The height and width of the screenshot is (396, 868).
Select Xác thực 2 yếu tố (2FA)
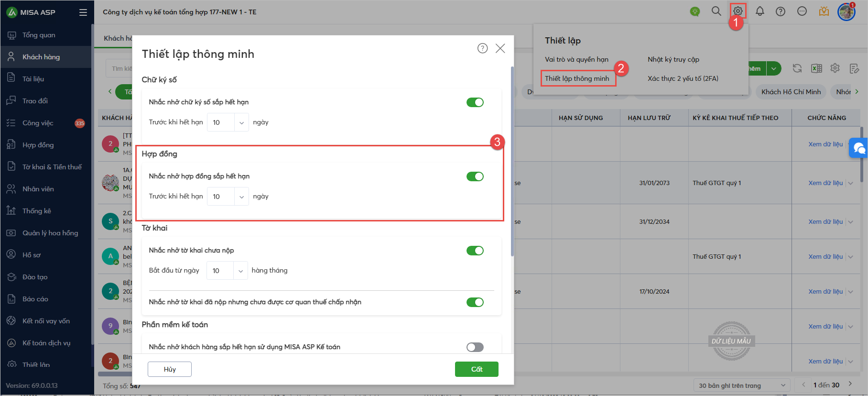(x=683, y=78)
